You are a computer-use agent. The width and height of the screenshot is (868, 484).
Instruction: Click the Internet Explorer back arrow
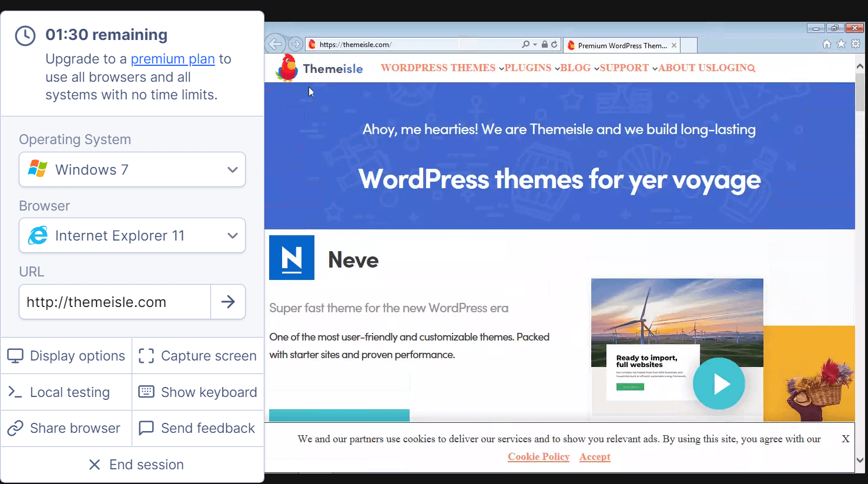[x=275, y=44]
